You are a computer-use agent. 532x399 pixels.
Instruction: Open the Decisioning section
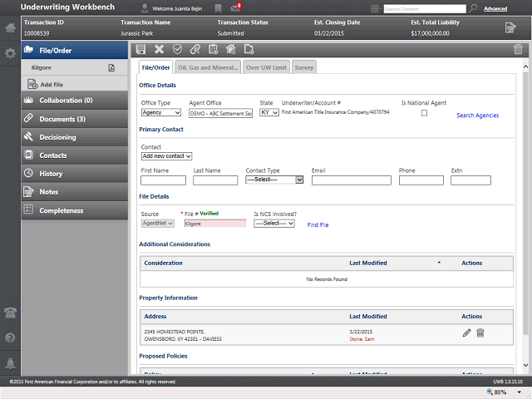coord(75,137)
